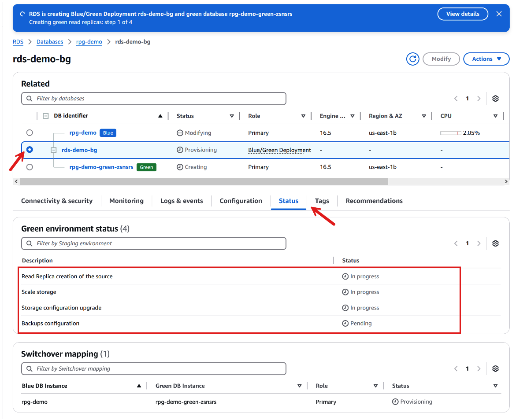The width and height of the screenshot is (516, 420).
Task: Open Green environment status settings gear
Action: pos(495,243)
